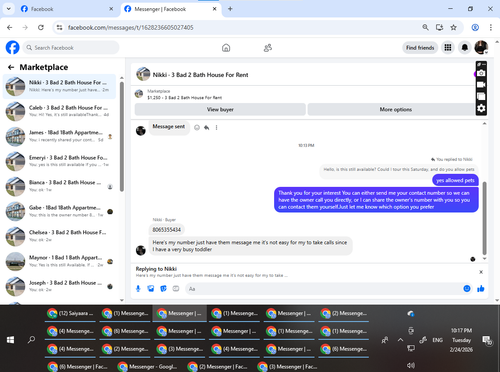Open the Windows notification center
This screenshot has width=500, height=372.
tap(487, 340)
